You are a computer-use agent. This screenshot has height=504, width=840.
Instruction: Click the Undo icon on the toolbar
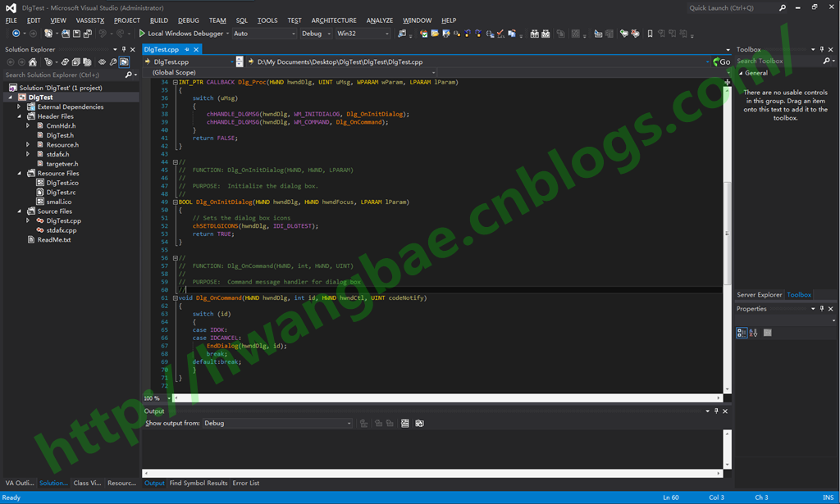point(103,34)
